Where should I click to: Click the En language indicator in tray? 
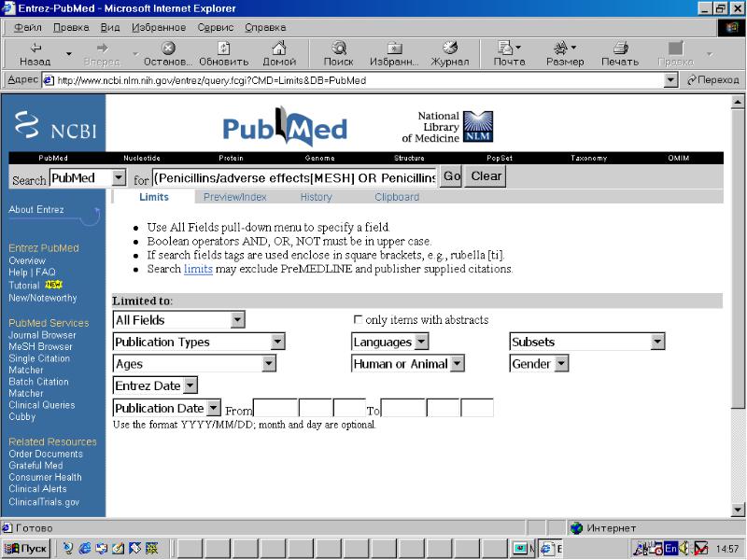670,549
